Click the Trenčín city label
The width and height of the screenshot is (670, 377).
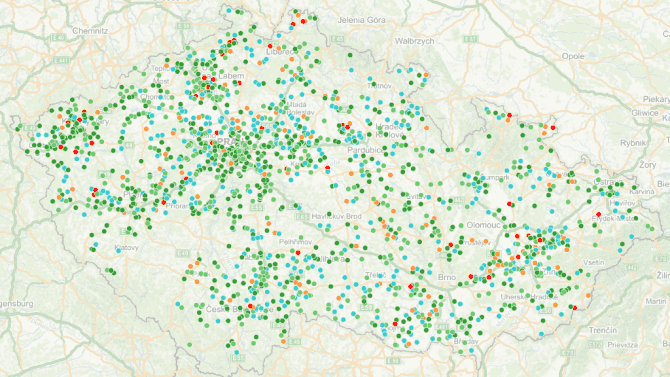click(602, 330)
